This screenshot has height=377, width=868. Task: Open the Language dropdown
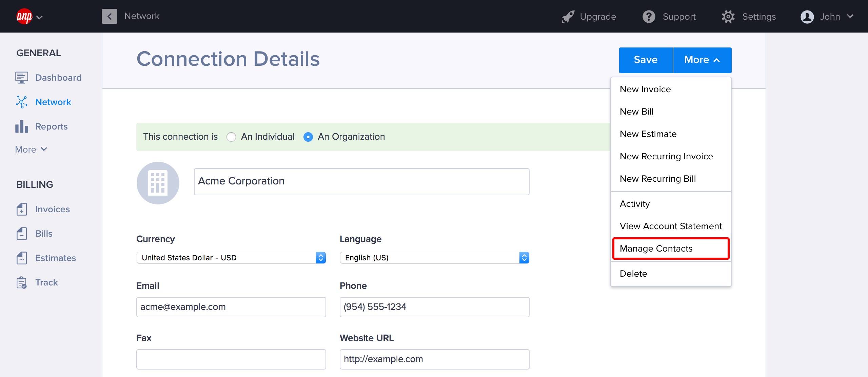point(434,258)
